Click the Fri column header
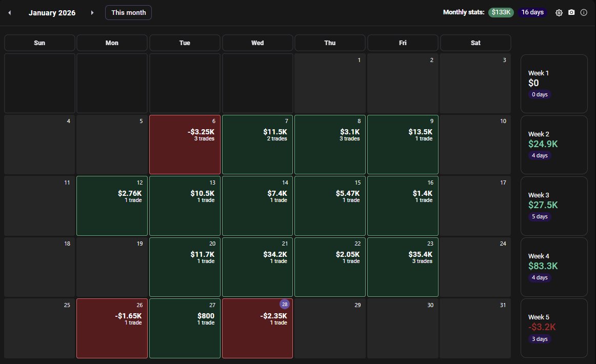Viewport: 596px width, 364px height. pyautogui.click(x=403, y=43)
